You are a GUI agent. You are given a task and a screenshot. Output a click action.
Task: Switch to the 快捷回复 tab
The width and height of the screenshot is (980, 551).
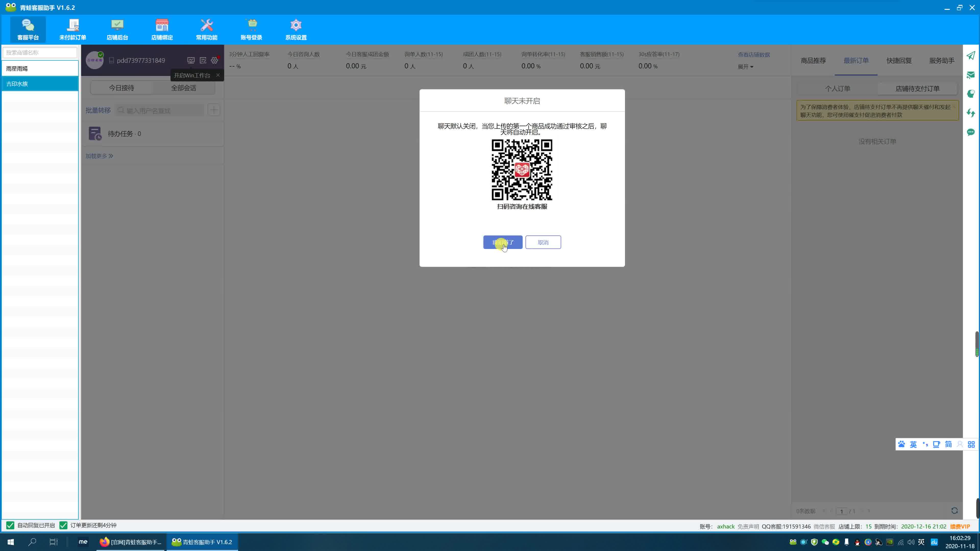click(899, 60)
